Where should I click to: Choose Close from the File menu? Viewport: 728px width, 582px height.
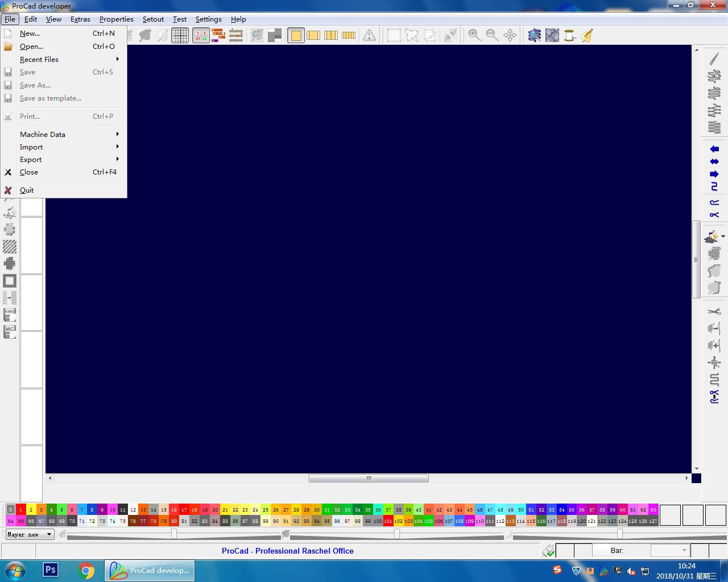point(64,172)
